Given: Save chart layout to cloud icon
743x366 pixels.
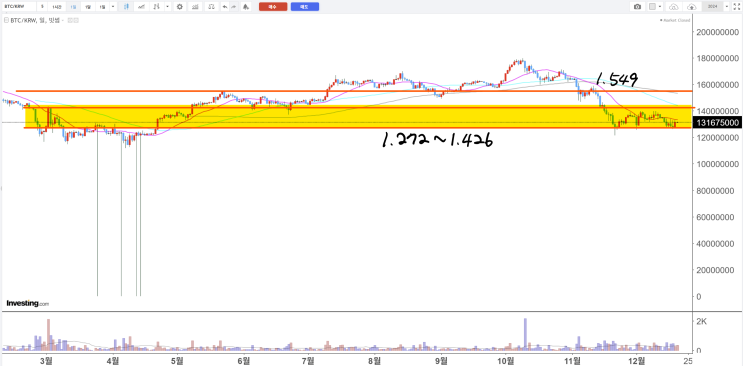Looking at the screenshot, I should 692,7.
